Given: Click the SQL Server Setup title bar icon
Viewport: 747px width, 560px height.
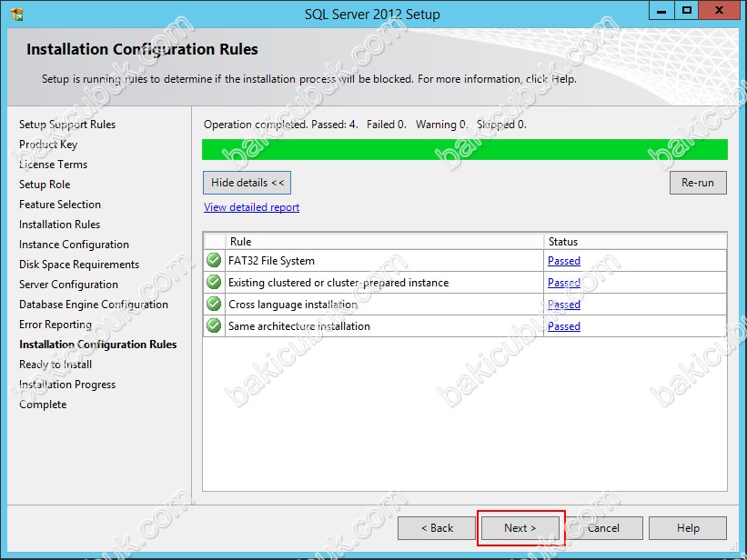Looking at the screenshot, I should tap(16, 15).
